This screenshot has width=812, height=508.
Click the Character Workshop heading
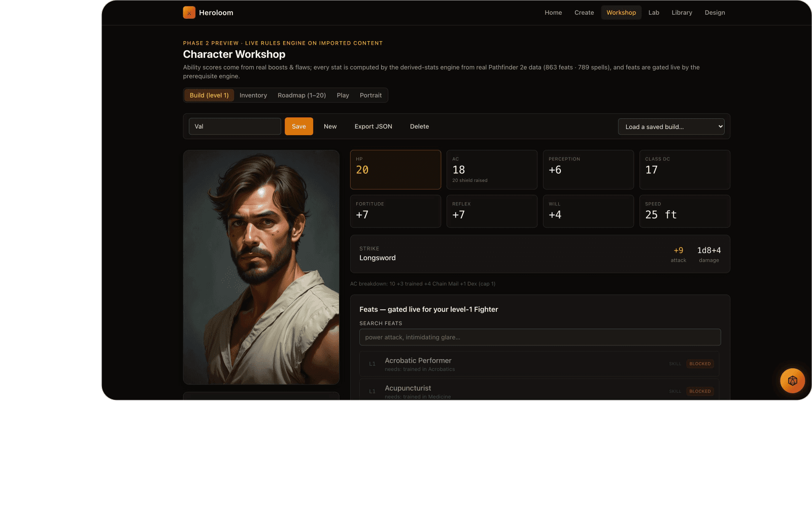(x=234, y=54)
